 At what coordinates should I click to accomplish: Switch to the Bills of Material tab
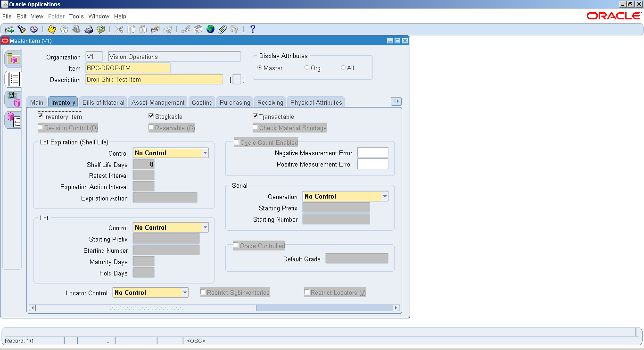coord(104,102)
